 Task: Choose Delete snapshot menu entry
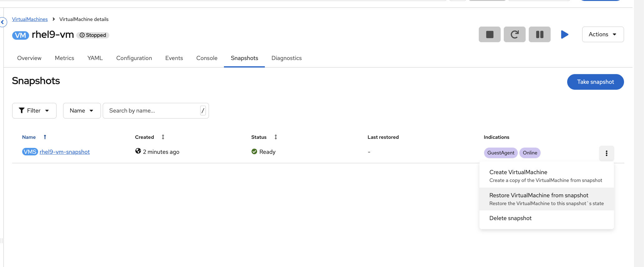click(x=547, y=218)
